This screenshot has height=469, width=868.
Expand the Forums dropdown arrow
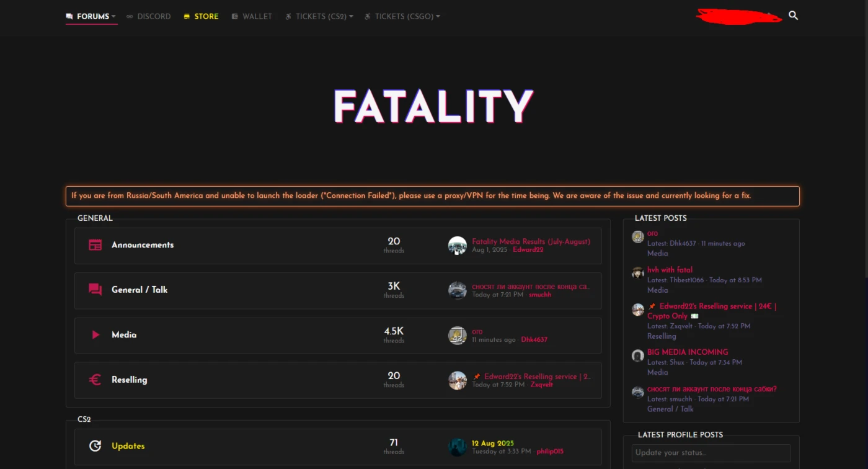click(113, 17)
